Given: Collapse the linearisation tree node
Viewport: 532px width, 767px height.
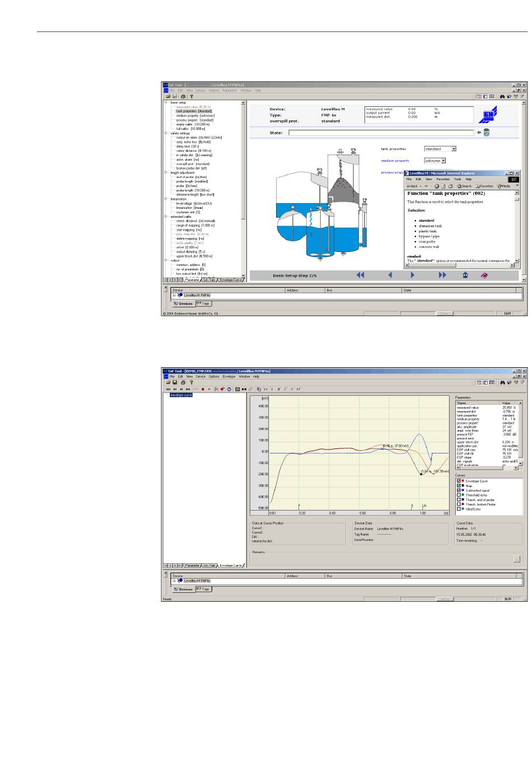Looking at the screenshot, I should (166, 199).
